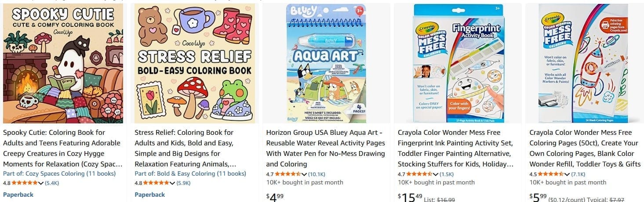The height and width of the screenshot is (202, 644).
Task: Click the star rating icons for Bluey Aqua Art
Action: point(288,174)
